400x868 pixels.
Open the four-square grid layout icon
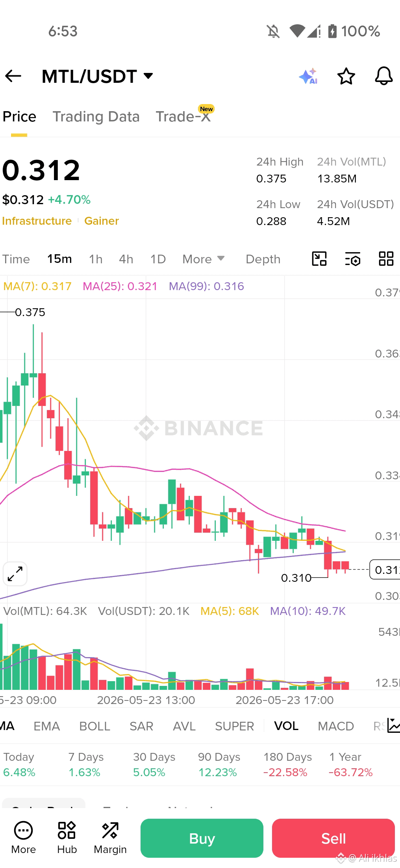pos(386,259)
